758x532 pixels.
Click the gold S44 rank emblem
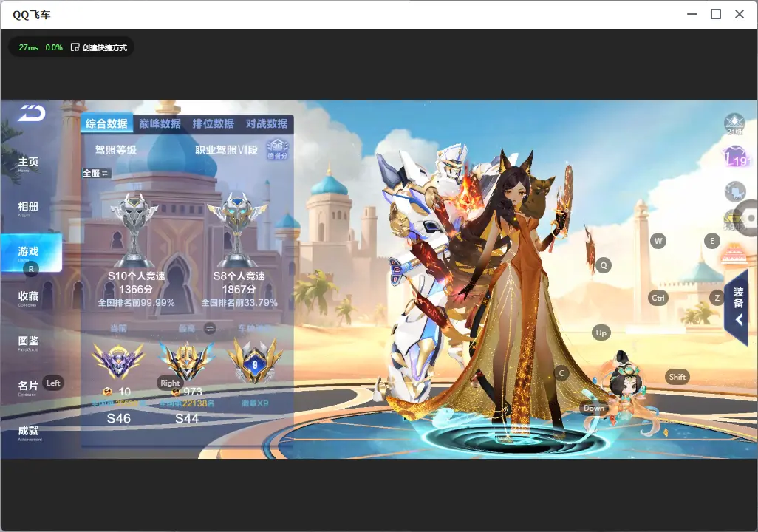tap(187, 361)
